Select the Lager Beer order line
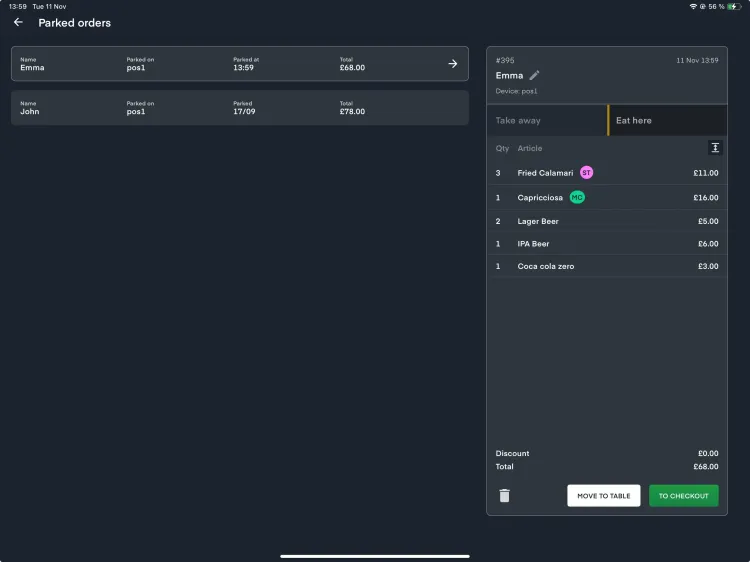Image resolution: width=750 pixels, height=562 pixels. click(606, 222)
